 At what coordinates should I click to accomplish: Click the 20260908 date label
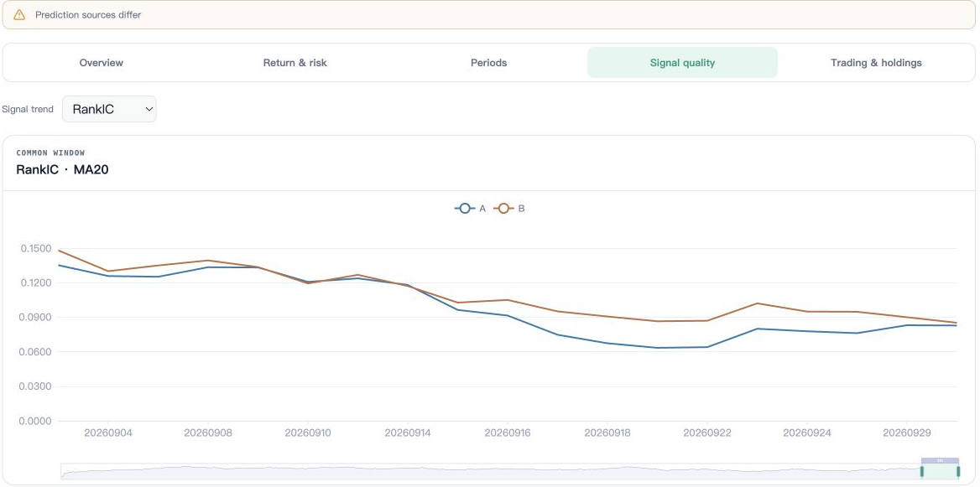(208, 433)
